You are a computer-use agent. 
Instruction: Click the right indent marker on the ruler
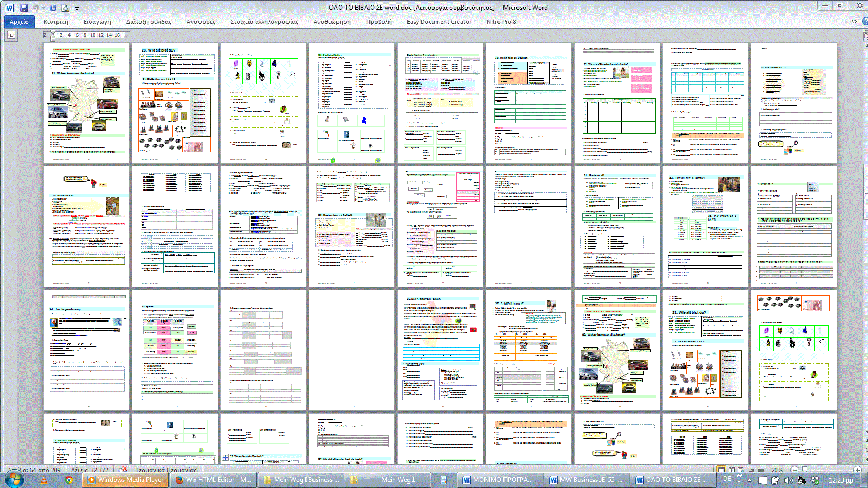click(x=126, y=36)
